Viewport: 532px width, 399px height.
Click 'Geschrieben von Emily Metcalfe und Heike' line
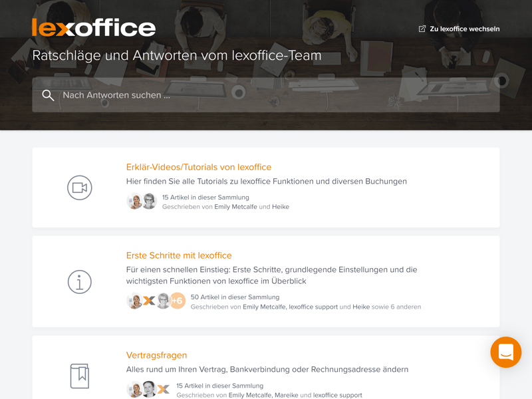coord(225,207)
